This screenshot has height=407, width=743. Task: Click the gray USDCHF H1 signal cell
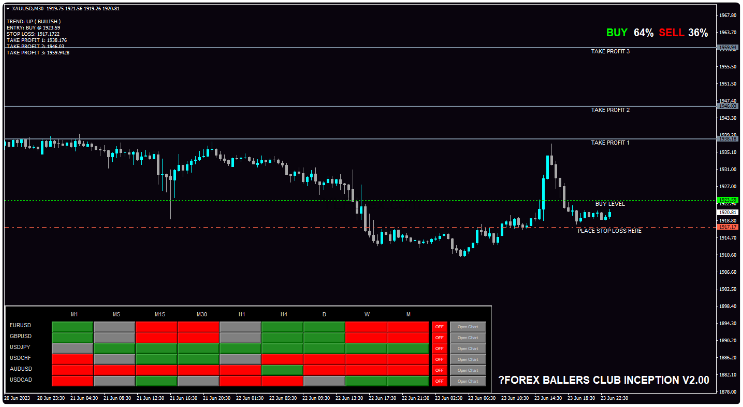(x=240, y=359)
